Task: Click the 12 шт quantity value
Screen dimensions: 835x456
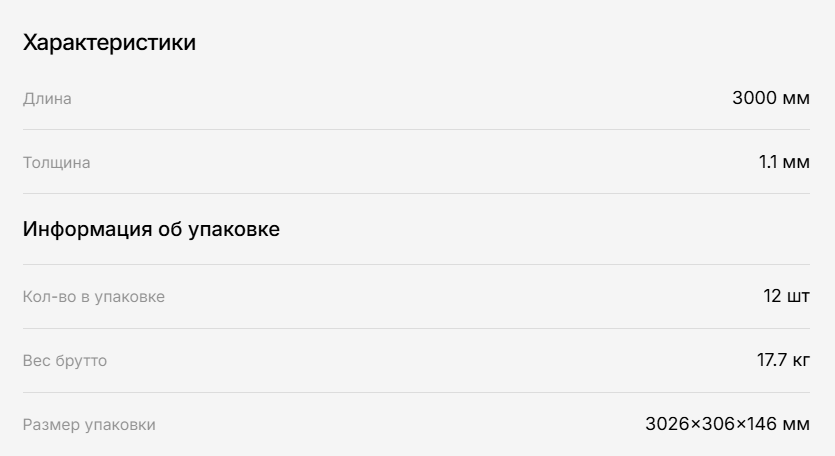Action: pyautogui.click(x=787, y=296)
